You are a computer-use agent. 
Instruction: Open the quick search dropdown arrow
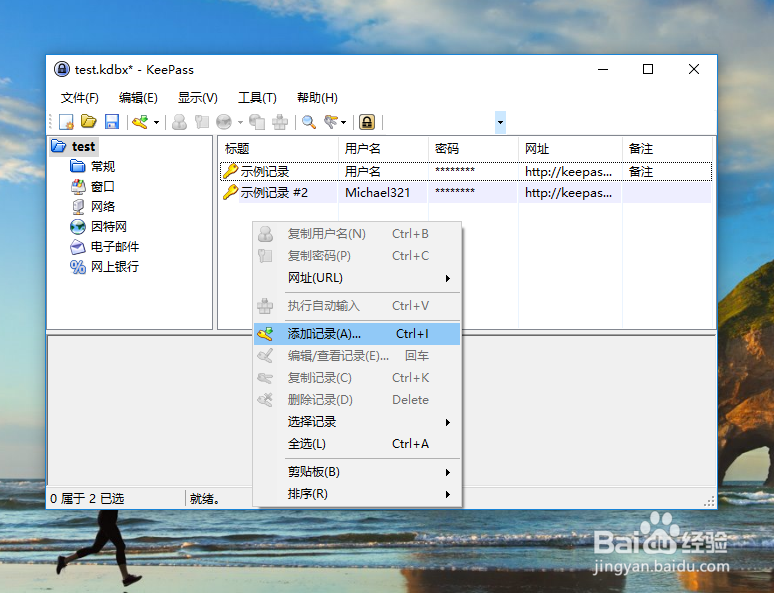pos(500,122)
